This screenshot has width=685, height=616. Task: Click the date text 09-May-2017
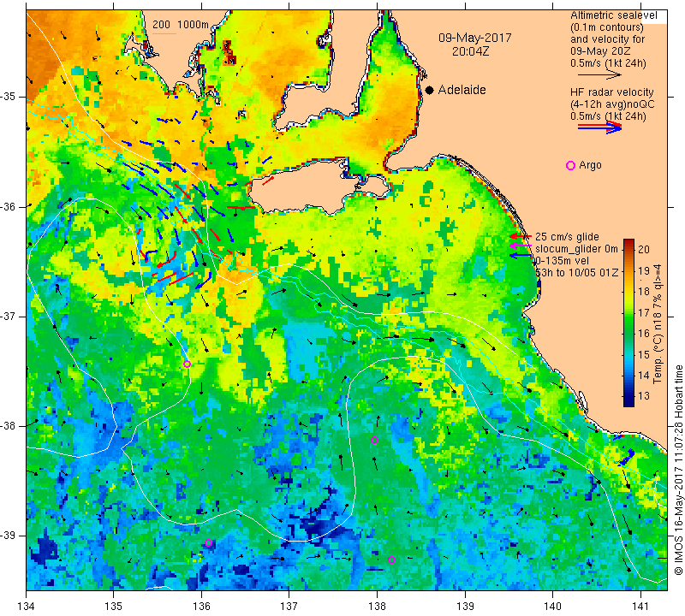click(x=475, y=38)
